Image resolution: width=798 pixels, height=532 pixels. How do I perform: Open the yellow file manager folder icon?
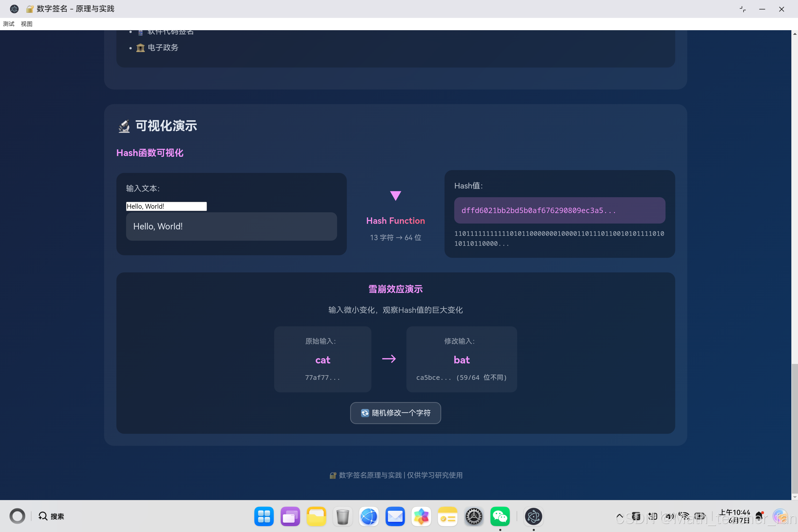tap(316, 516)
